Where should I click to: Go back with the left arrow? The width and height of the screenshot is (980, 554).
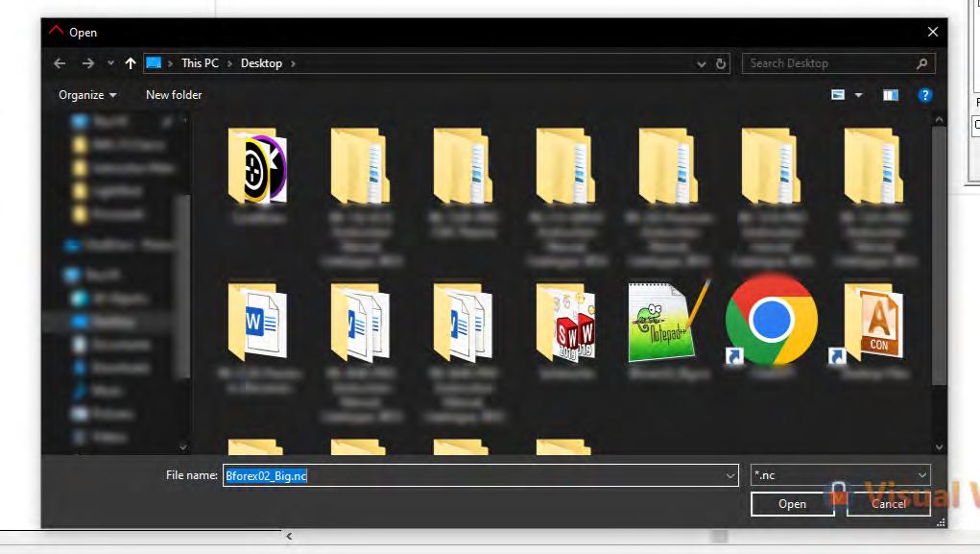tap(60, 63)
